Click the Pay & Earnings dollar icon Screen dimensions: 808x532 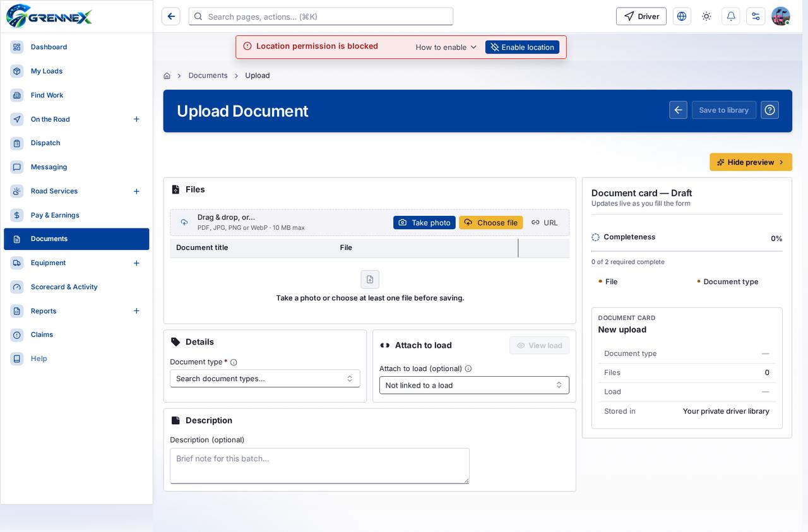[17, 215]
